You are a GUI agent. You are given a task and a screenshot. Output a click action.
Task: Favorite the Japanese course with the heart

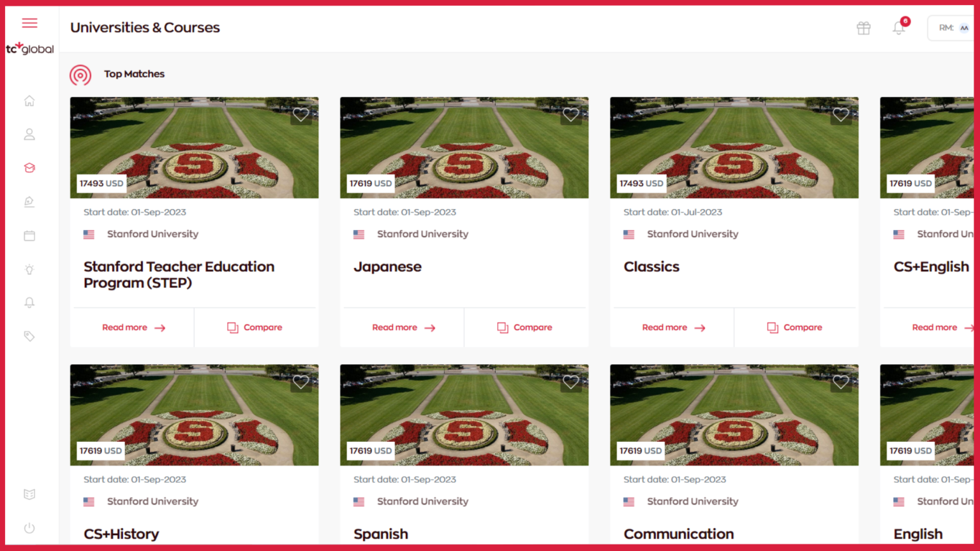pyautogui.click(x=570, y=115)
